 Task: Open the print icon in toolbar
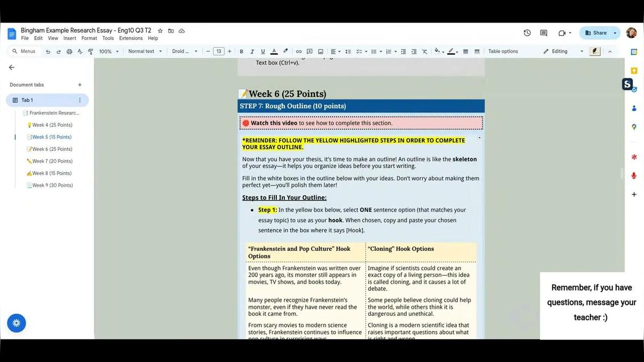point(69,51)
